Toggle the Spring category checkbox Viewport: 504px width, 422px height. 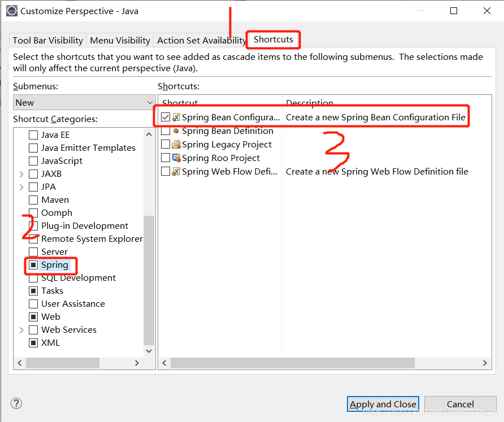tap(33, 265)
